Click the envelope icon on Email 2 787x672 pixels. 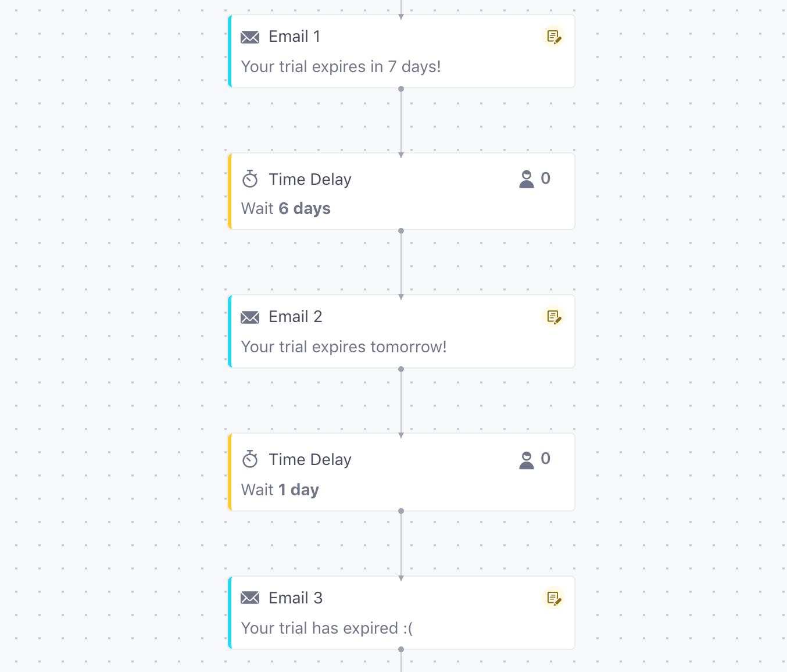point(250,317)
